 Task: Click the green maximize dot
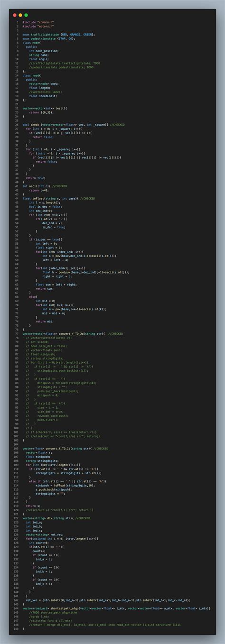tap(26, 15)
